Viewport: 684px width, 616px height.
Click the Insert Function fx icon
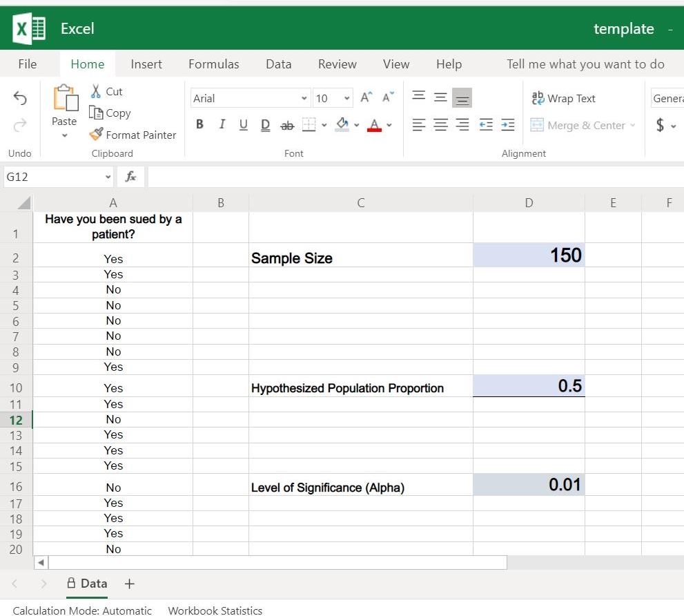click(x=130, y=177)
